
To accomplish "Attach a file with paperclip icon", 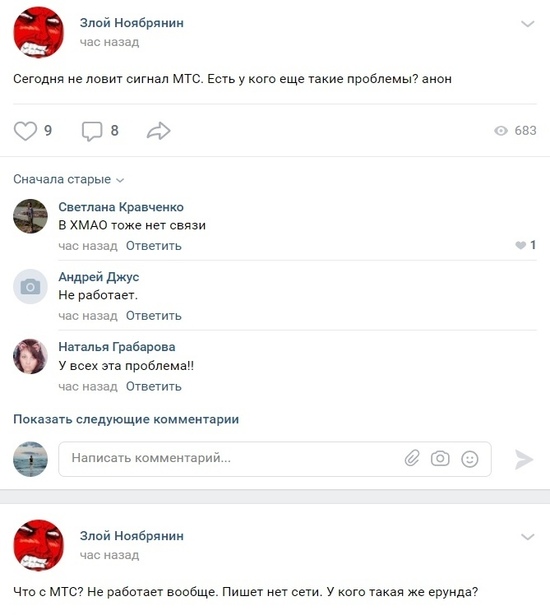I will coord(412,458).
